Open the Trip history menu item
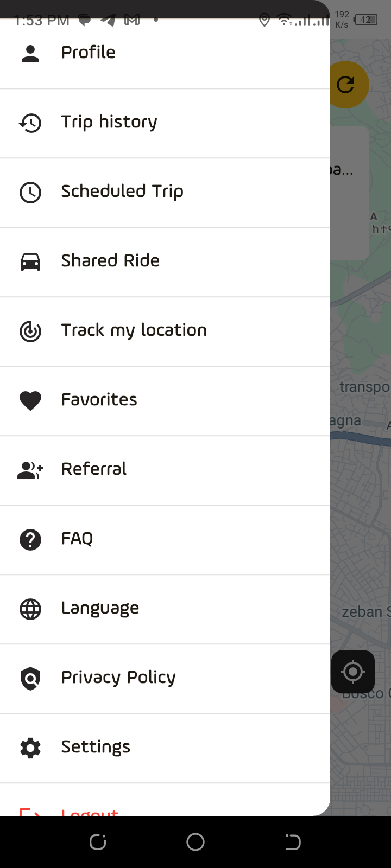The image size is (391, 868). 109,122
